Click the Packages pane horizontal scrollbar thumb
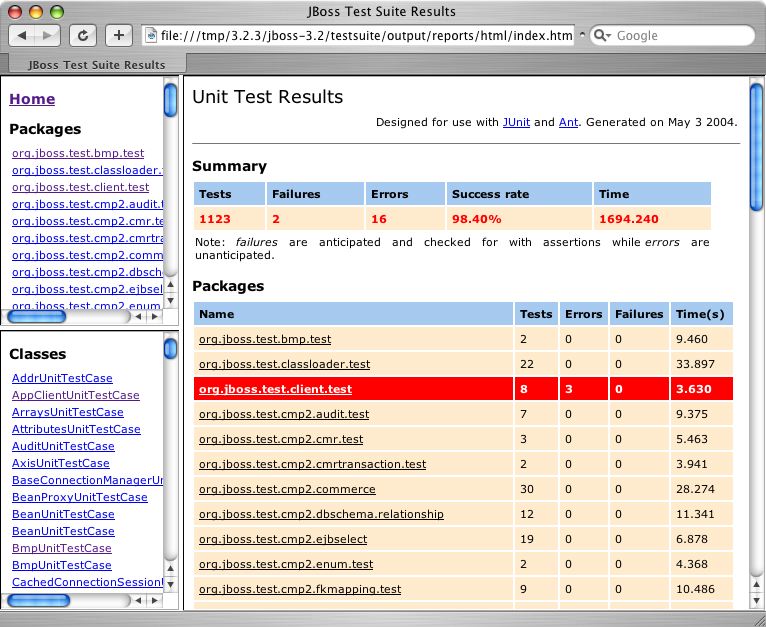This screenshot has height=627, width=766. click(37, 316)
